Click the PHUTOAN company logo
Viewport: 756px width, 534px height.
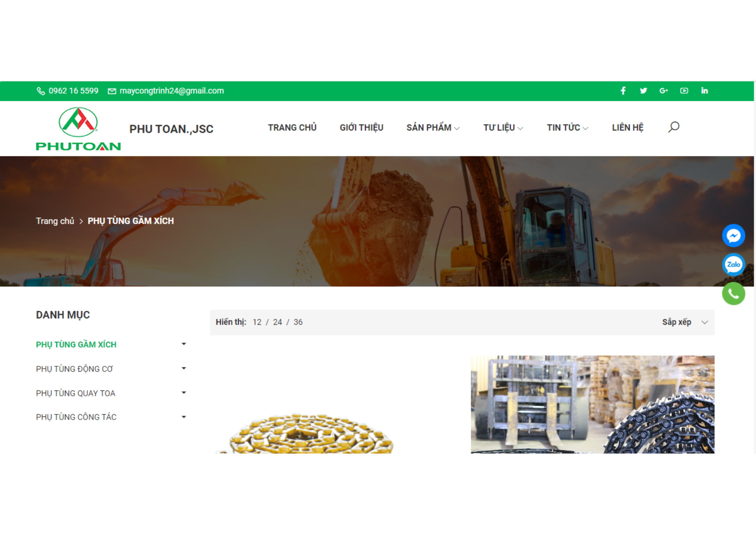[78, 129]
